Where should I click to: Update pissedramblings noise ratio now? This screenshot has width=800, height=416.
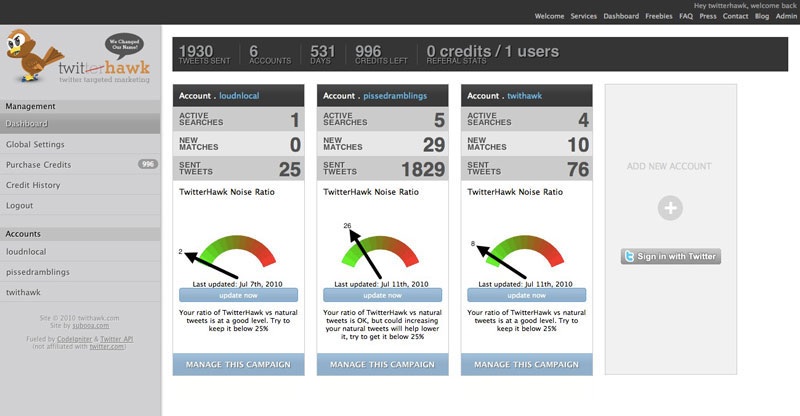(382, 295)
